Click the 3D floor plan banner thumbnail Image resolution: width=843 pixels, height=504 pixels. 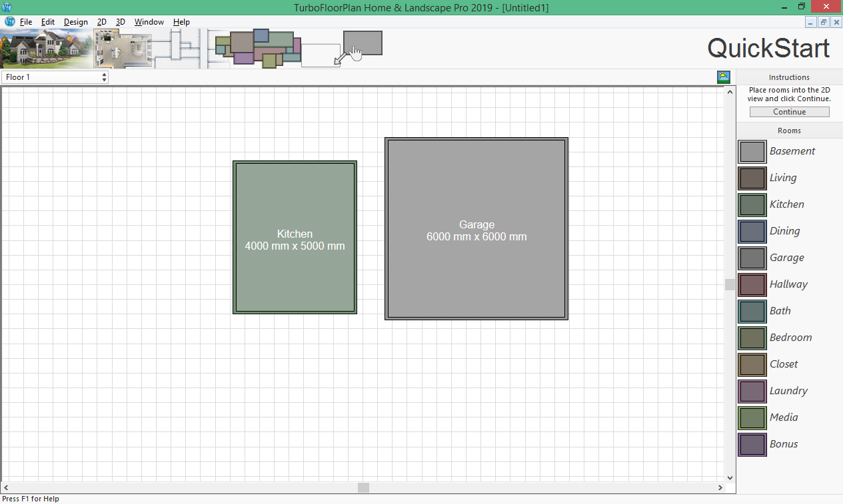(123, 48)
